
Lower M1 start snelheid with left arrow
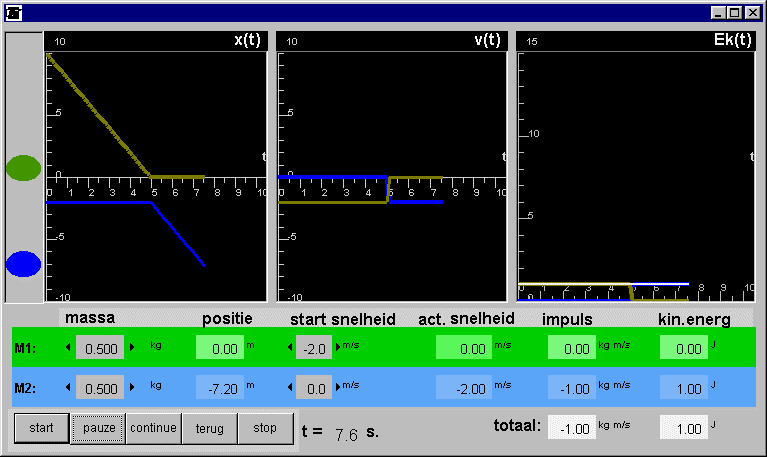coord(290,347)
